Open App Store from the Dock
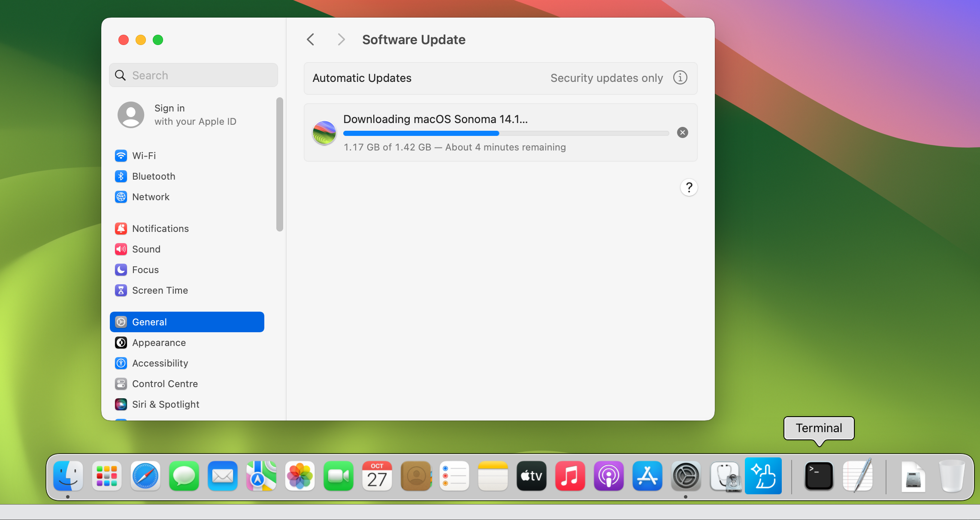Image resolution: width=980 pixels, height=520 pixels. [x=647, y=476]
